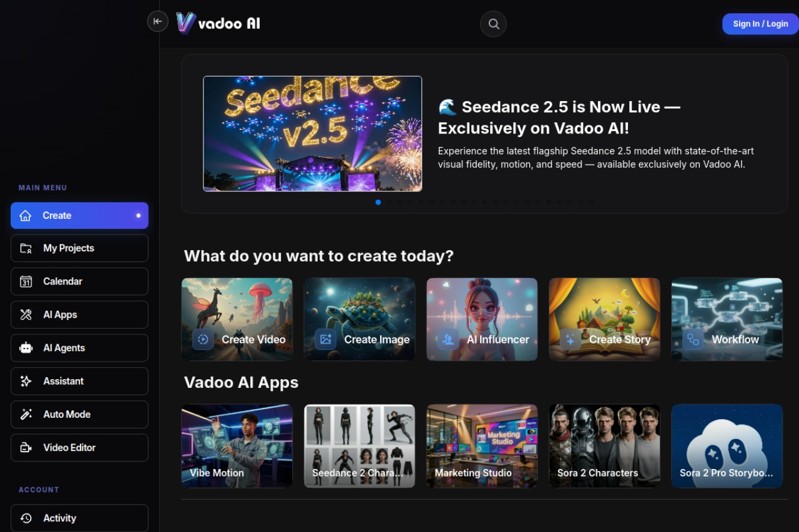This screenshot has height=532, width=799.
Task: Open the Seedance 2 Characters app thumbnail
Action: coord(360,446)
